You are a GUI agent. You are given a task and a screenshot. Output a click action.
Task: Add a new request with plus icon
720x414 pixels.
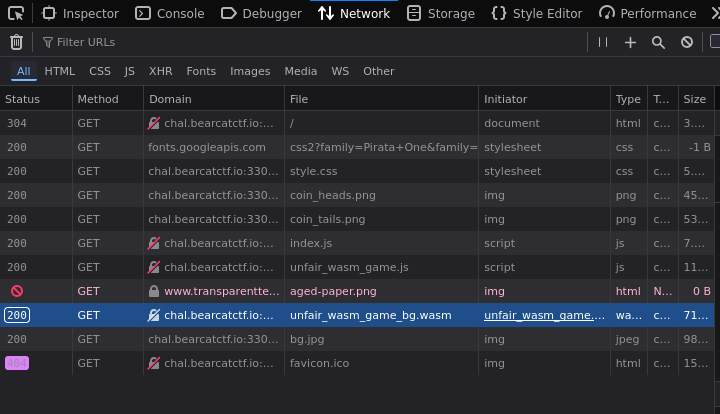coord(630,42)
